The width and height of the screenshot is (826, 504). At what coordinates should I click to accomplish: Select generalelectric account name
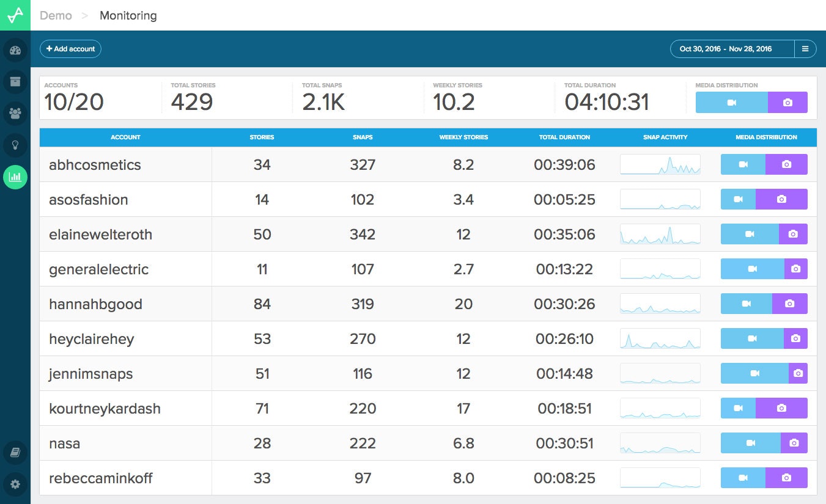(99, 269)
